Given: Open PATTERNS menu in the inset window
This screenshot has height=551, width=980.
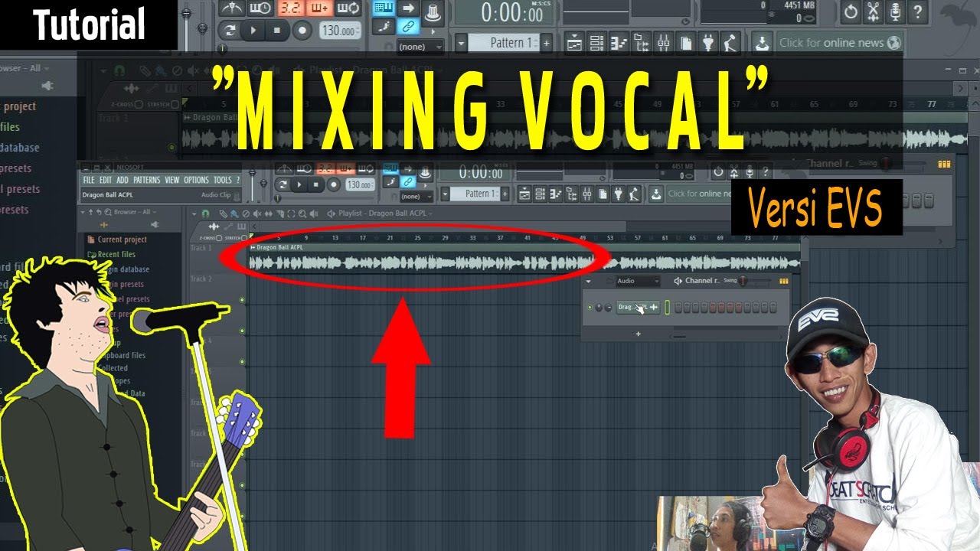Looking at the screenshot, I should click(x=146, y=181).
